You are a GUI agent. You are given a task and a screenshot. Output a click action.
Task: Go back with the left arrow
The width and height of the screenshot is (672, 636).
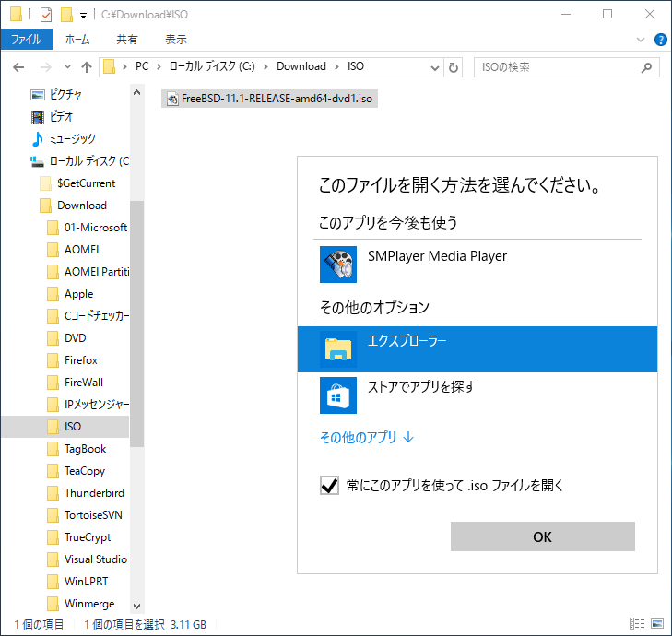point(18,67)
